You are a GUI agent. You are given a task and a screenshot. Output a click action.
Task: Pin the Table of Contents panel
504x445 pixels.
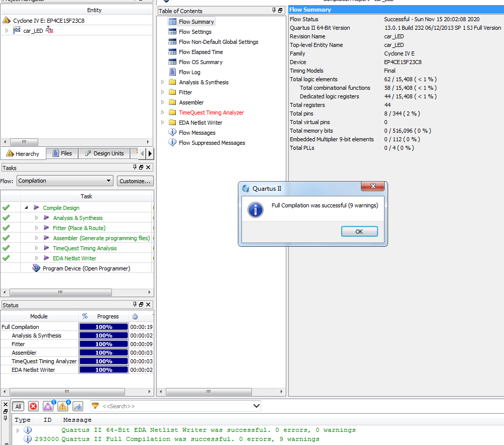(274, 10)
